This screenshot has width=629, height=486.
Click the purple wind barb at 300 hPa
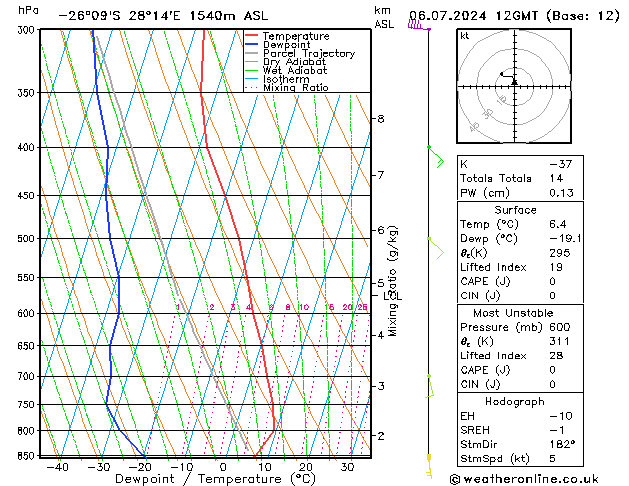419,25
